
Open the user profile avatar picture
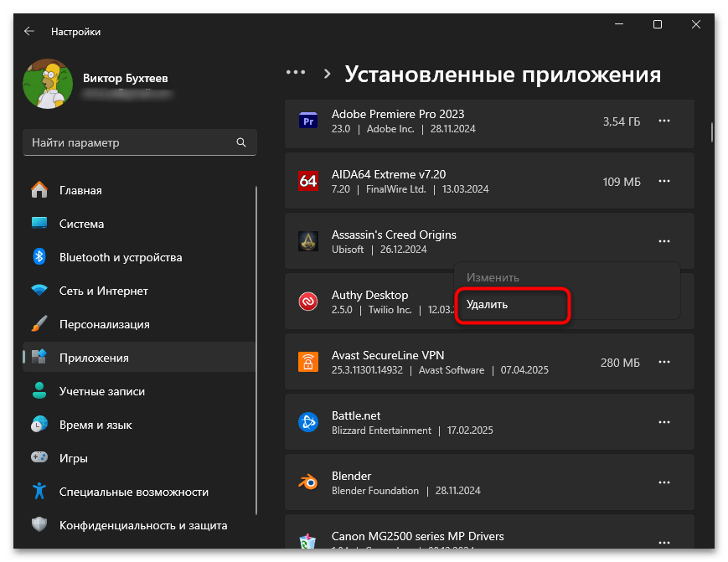tap(48, 84)
